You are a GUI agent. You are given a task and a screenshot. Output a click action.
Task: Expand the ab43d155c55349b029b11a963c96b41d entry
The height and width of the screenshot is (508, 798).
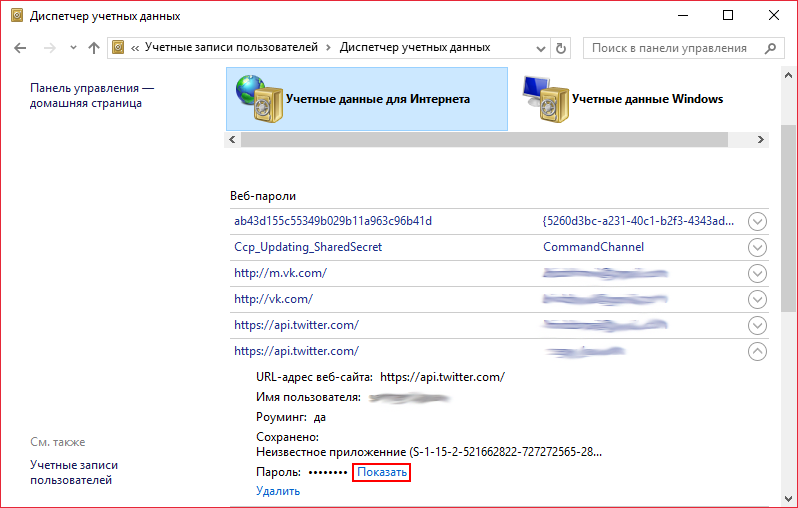coord(757,221)
